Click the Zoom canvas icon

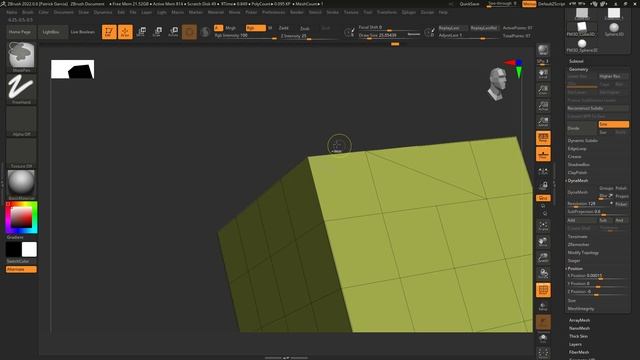pos(543,90)
